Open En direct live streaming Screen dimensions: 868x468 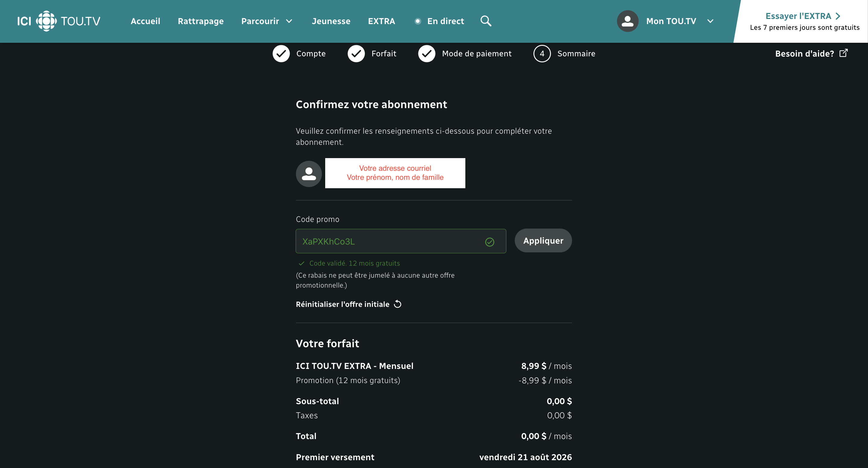pos(445,21)
